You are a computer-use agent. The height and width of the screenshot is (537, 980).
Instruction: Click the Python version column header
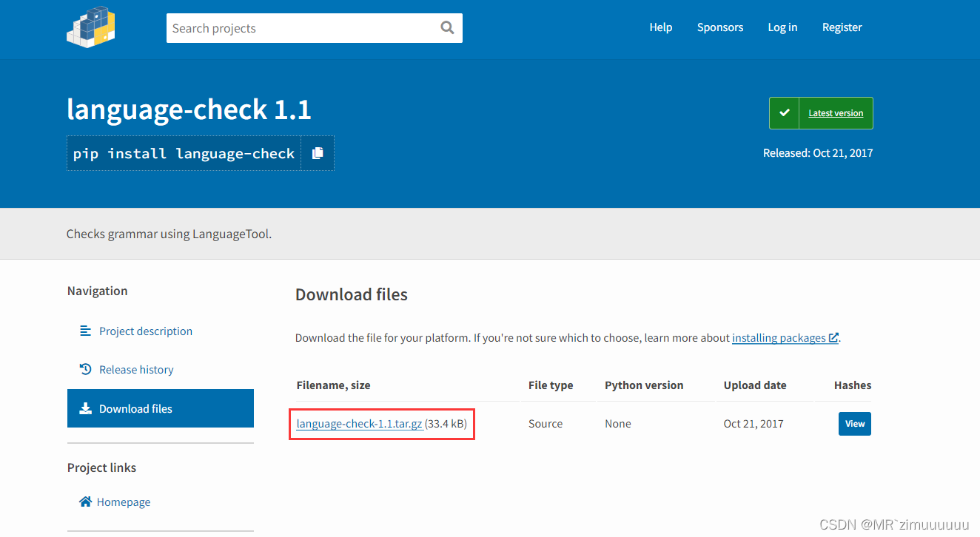coord(644,385)
